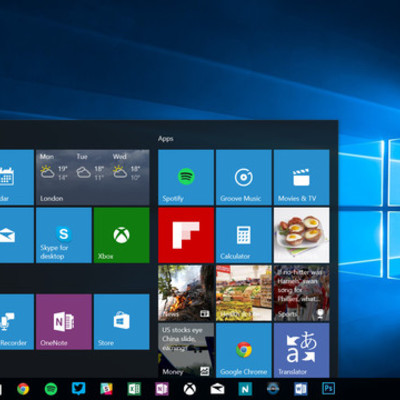
Task: Open the Groove Music tile
Action: tap(244, 177)
